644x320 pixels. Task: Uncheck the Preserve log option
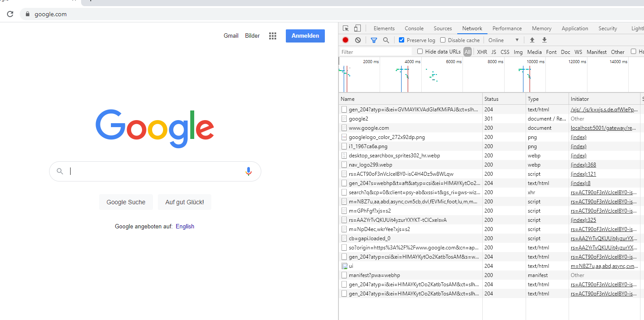pos(401,40)
